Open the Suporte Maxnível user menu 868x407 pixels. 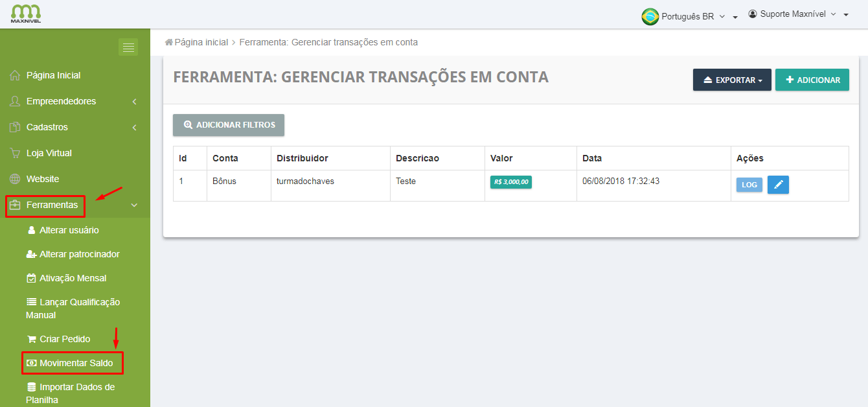[x=797, y=14]
